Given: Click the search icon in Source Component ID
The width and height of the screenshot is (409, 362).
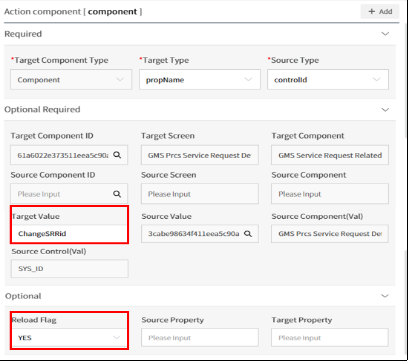Looking at the screenshot, I should [117, 194].
